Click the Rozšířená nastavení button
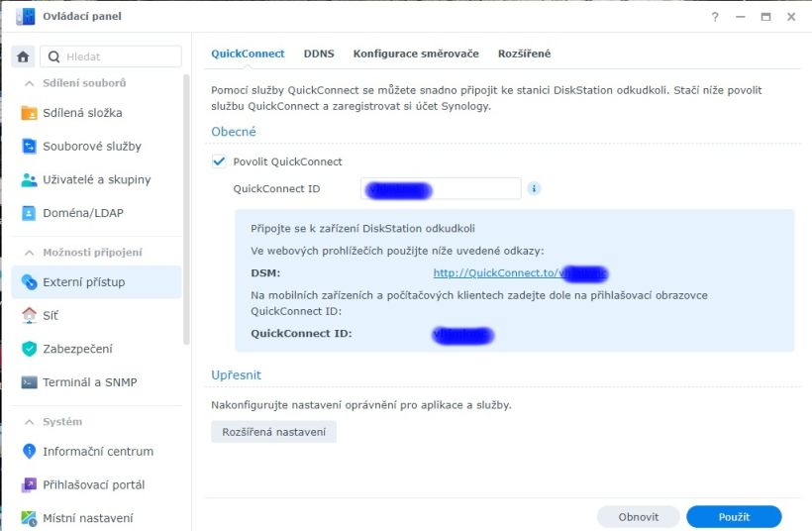 273,432
